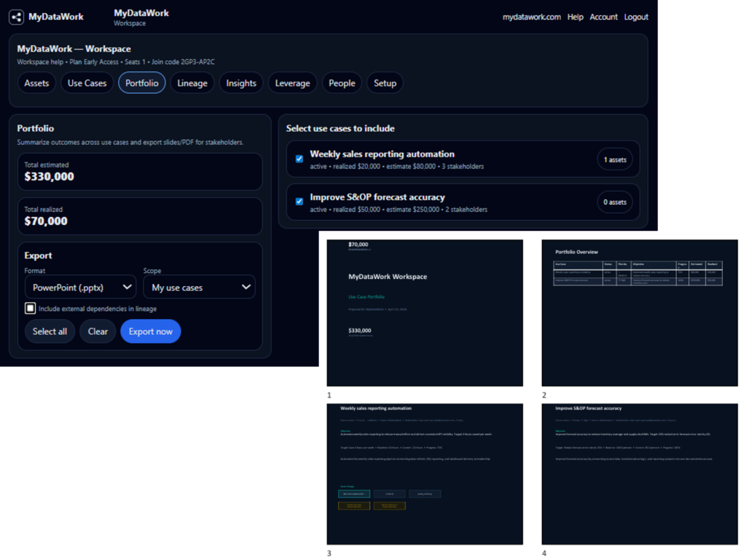The height and width of the screenshot is (560, 746).
Task: Toggle Include external dependencies in lineage
Action: pos(30,307)
